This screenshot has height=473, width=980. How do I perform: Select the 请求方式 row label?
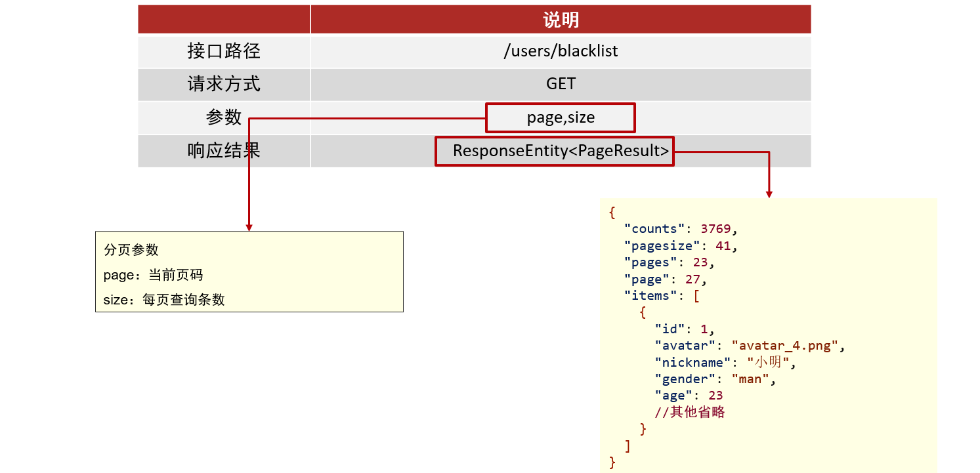point(224,84)
